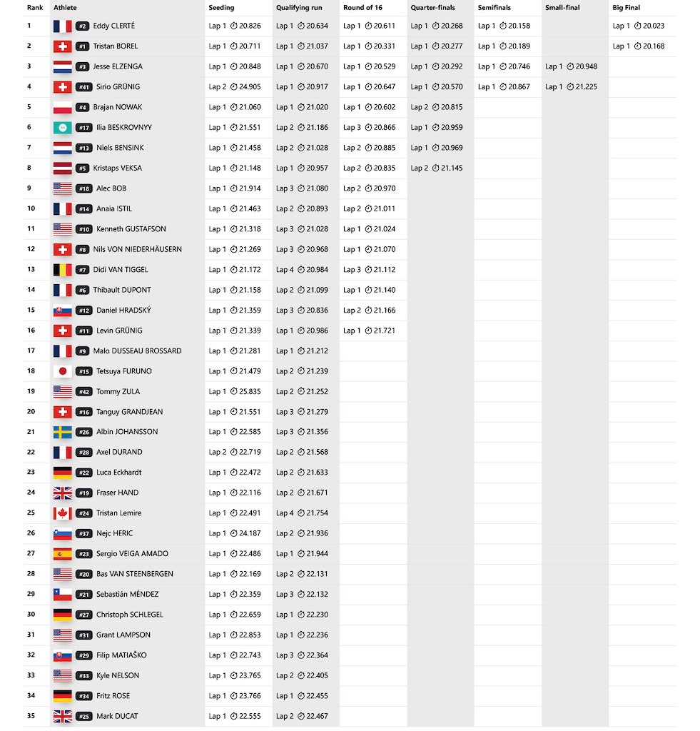Image resolution: width=700 pixels, height=731 pixels.
Task: Click the Chilean flag beside Sebastián MÉNDEZ
Action: pos(63,595)
